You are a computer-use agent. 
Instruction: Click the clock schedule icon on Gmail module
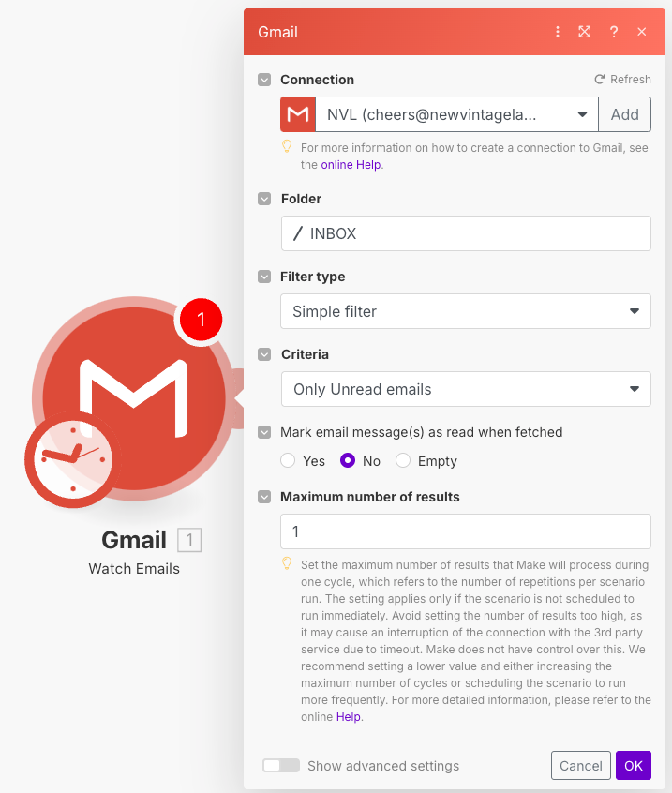(x=73, y=459)
